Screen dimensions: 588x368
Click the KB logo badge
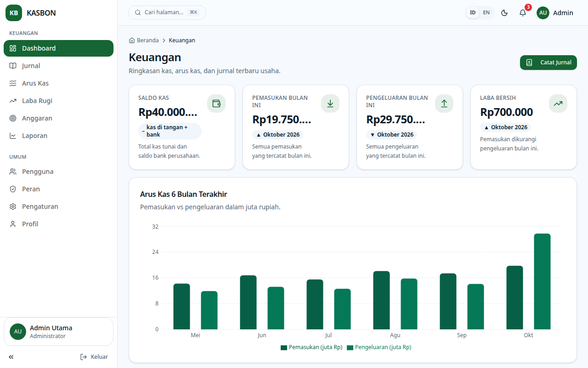(14, 13)
